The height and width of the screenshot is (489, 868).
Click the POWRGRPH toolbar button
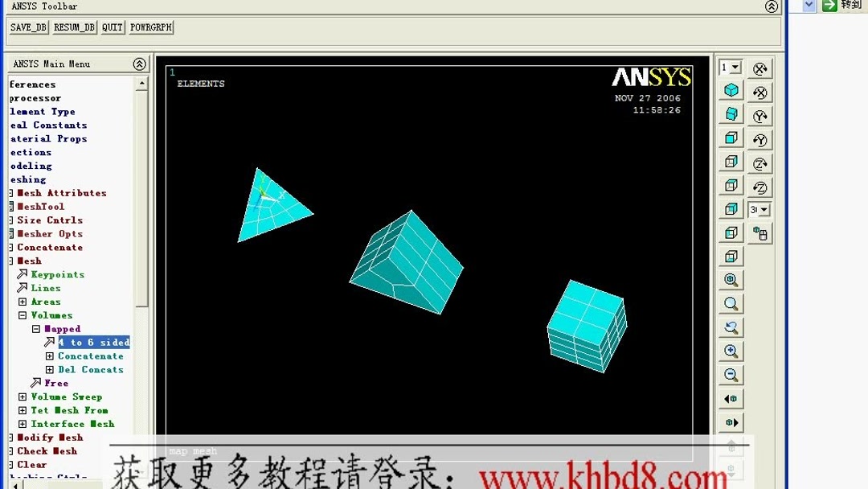pyautogui.click(x=150, y=27)
